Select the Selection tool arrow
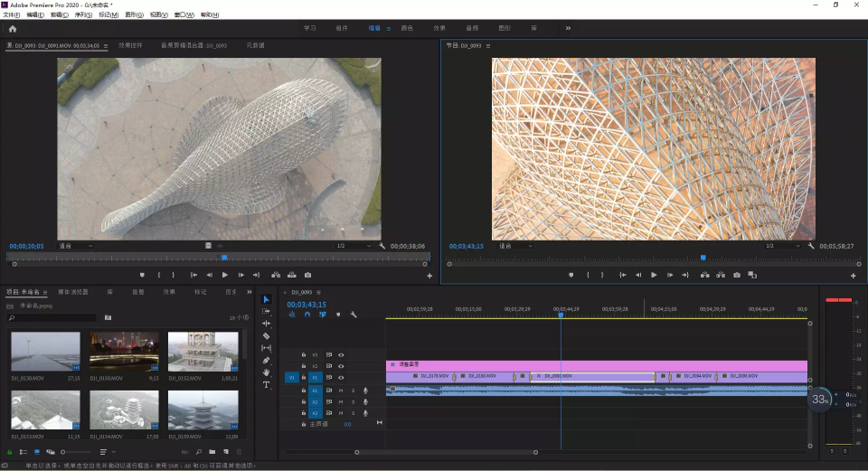The width and height of the screenshot is (868, 471). point(266,299)
